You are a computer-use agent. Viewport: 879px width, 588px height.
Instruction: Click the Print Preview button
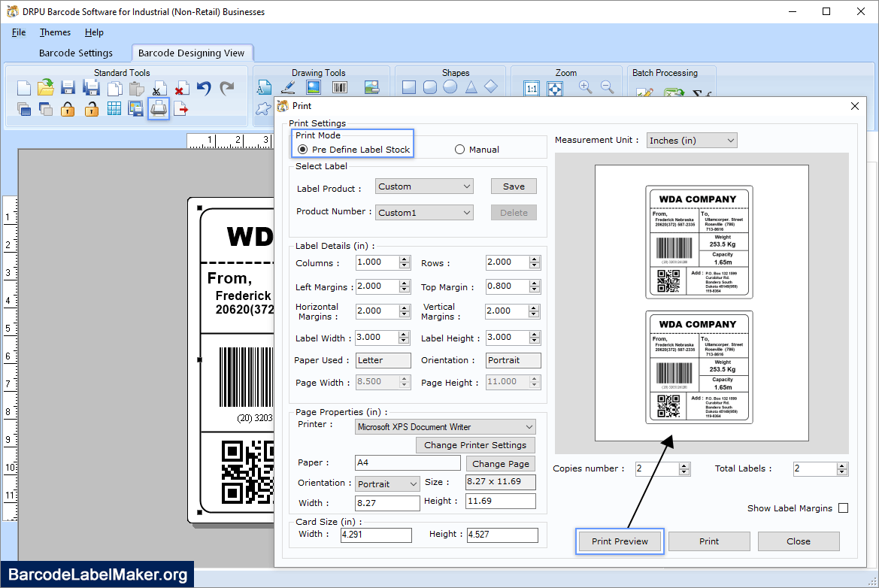pos(619,541)
